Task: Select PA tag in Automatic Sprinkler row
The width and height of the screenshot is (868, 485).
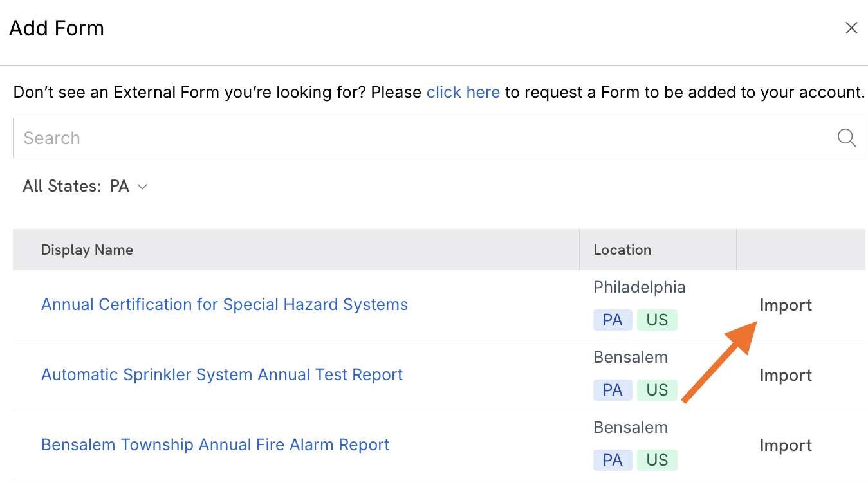Action: [613, 390]
